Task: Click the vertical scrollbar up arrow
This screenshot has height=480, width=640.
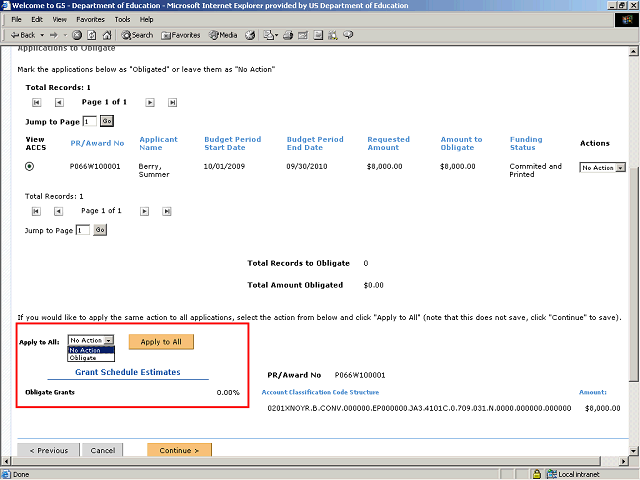Action: [633, 51]
